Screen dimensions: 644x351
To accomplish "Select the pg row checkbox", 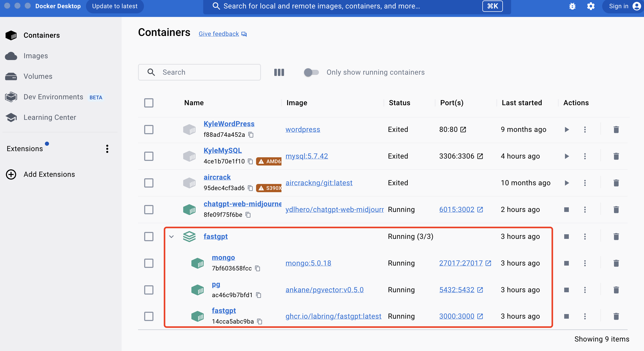I will click(149, 290).
